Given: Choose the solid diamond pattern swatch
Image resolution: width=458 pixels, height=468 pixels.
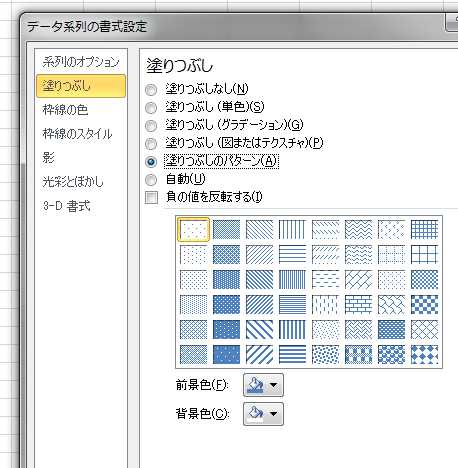Looking at the screenshot, I should click(x=424, y=354).
